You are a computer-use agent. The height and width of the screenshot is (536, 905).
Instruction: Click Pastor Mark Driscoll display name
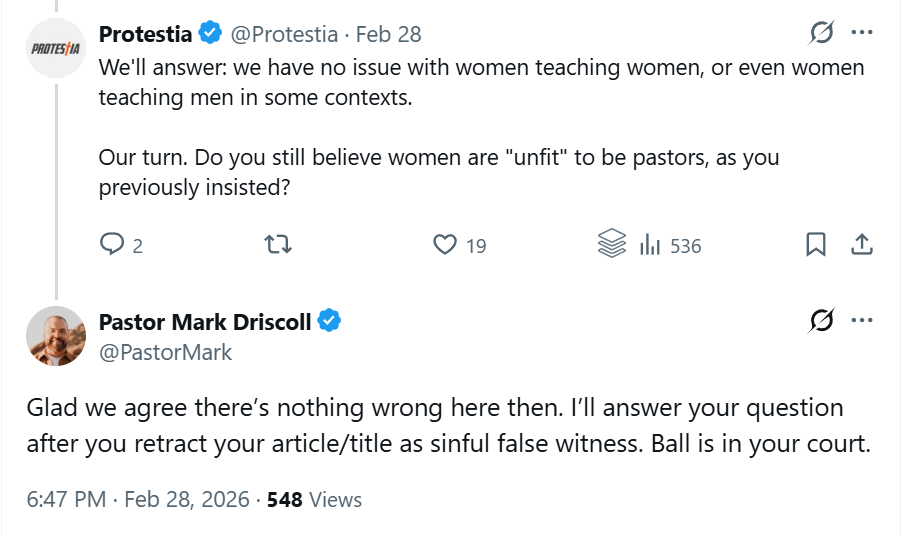pos(207,322)
